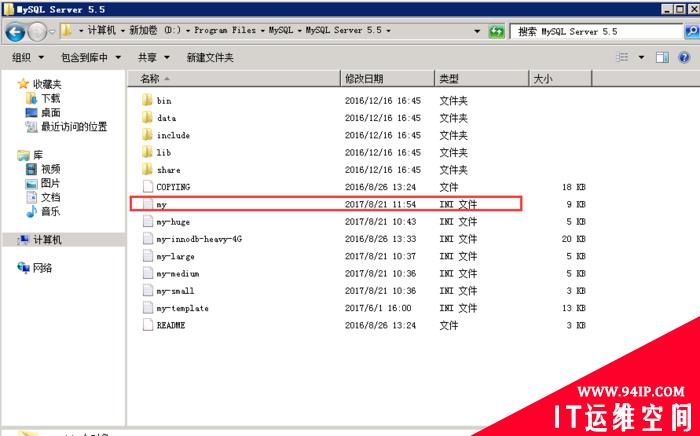Select the my-innodb-heavy-4G file icon
This screenshot has width=700, height=436.
[148, 239]
